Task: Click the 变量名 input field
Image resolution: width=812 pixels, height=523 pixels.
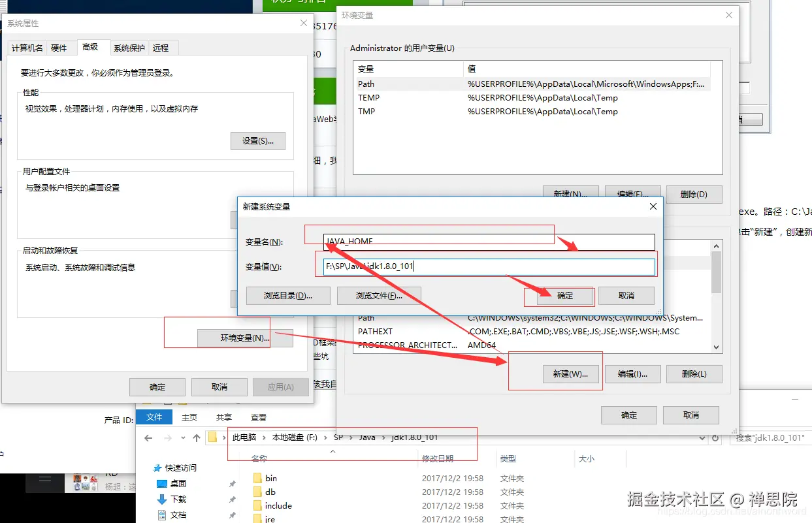Action: point(489,242)
